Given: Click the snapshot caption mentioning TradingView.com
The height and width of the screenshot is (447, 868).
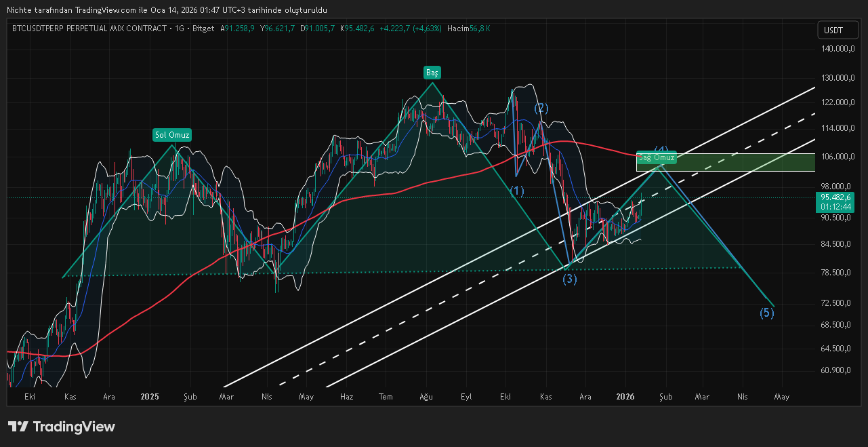Looking at the screenshot, I should click(167, 11).
